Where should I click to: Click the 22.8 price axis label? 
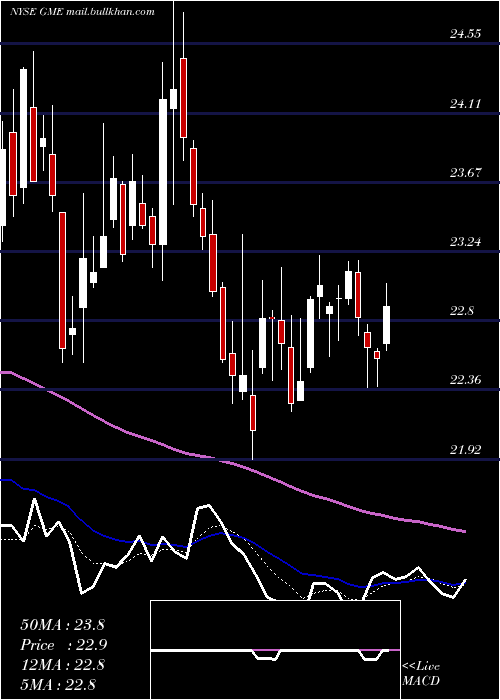[x=462, y=311]
